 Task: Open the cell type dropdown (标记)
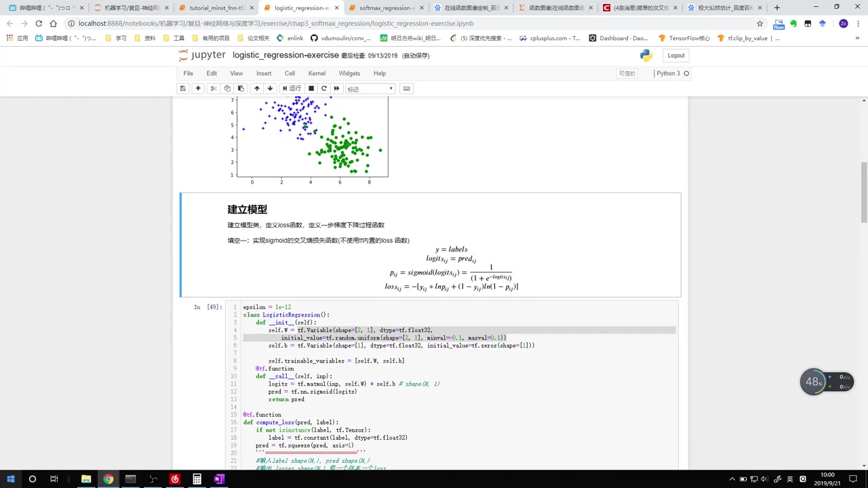tap(370, 89)
